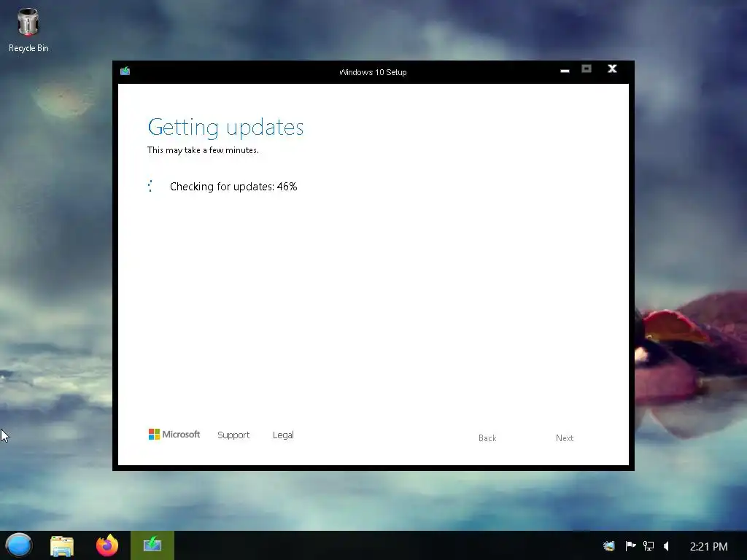Image resolution: width=747 pixels, height=560 pixels.
Task: Maximize the Windows 10 Setup window
Action: (587, 69)
